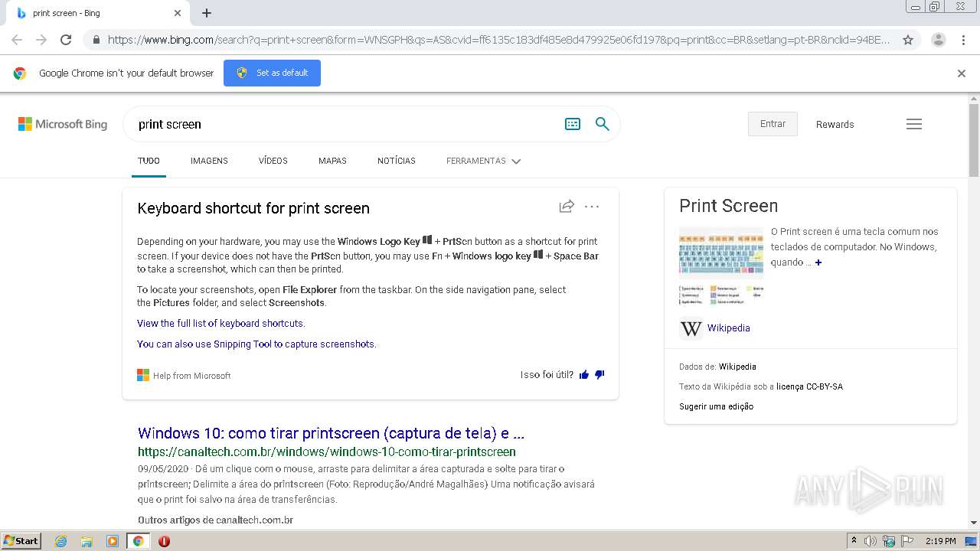Screen dimensions: 980x551
Task: Click the red Opera-like taskbar icon
Action: (x=164, y=541)
